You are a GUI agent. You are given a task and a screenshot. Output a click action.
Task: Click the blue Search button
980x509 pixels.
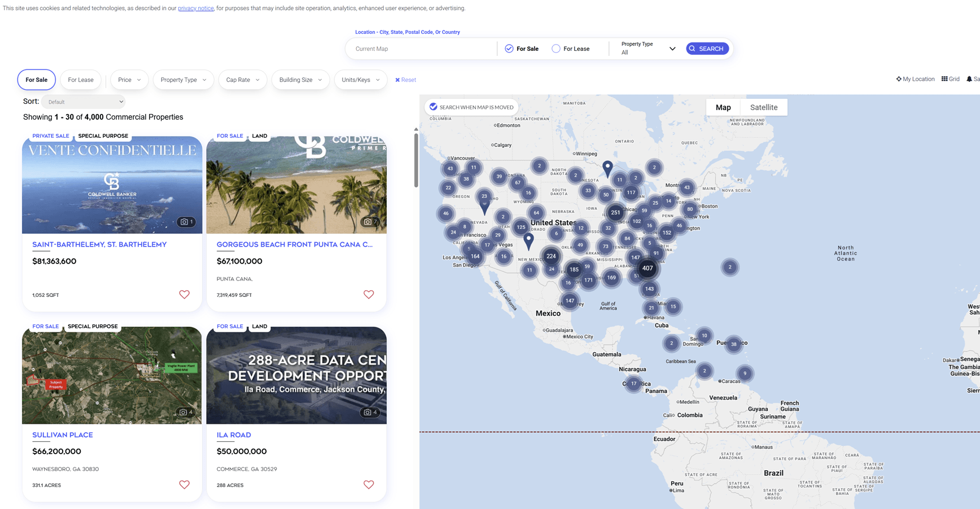click(707, 49)
